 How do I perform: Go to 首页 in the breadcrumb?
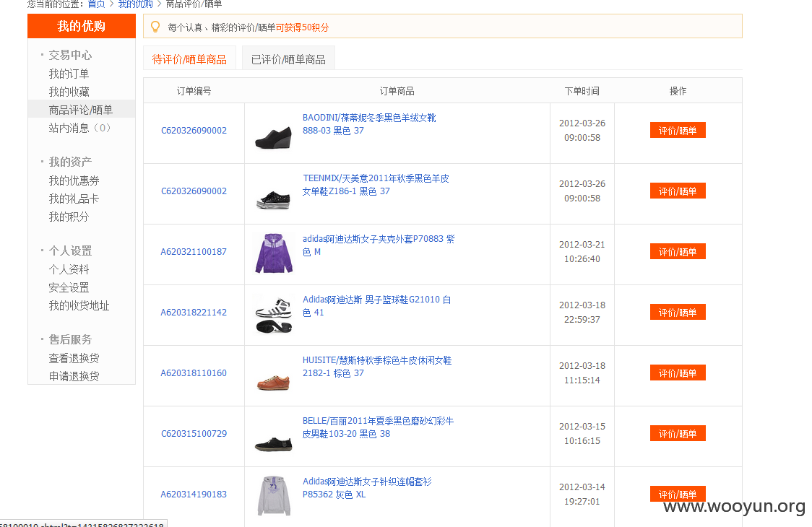[x=96, y=4]
